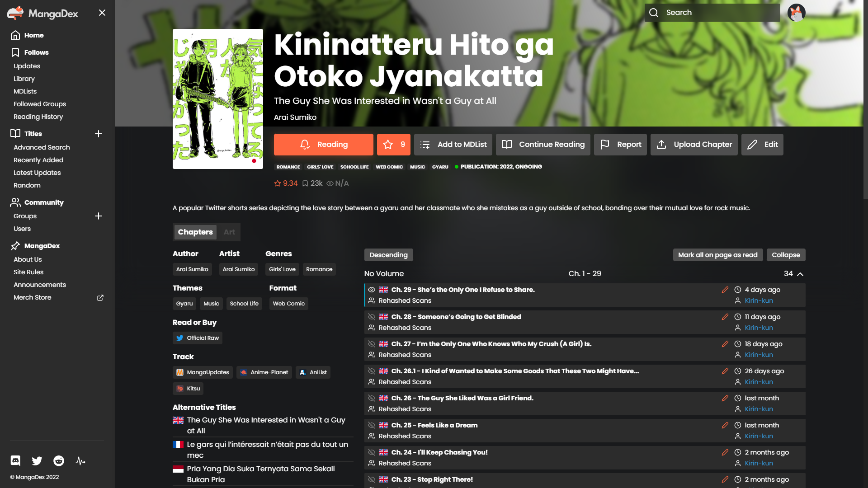Open Ch. 27 chapter title
Screen dimensions: 868x488
pyautogui.click(x=491, y=344)
